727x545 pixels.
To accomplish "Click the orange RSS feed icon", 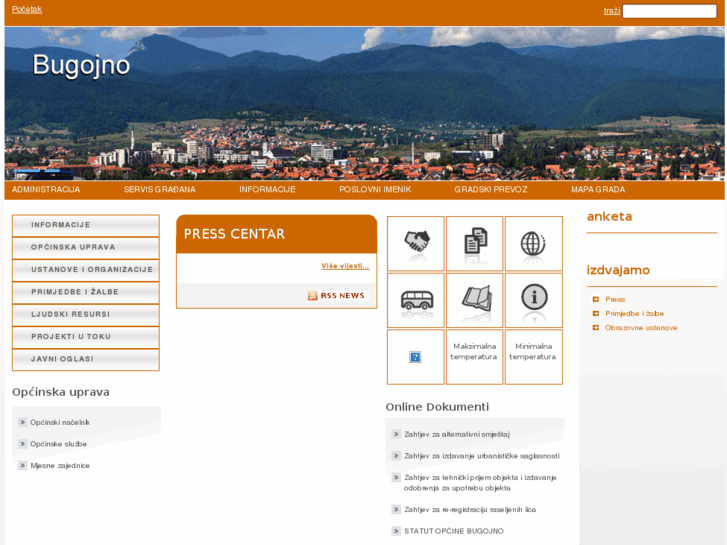I will click(x=312, y=295).
